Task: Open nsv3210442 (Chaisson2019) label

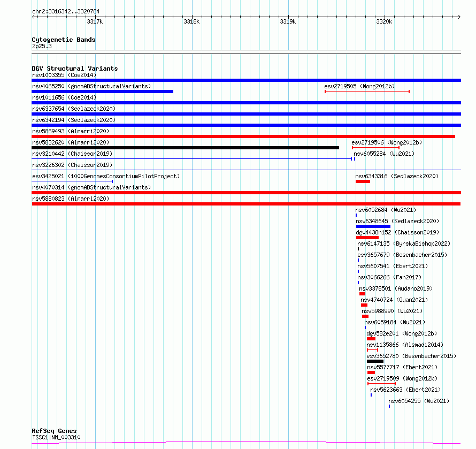Action: (x=72, y=154)
